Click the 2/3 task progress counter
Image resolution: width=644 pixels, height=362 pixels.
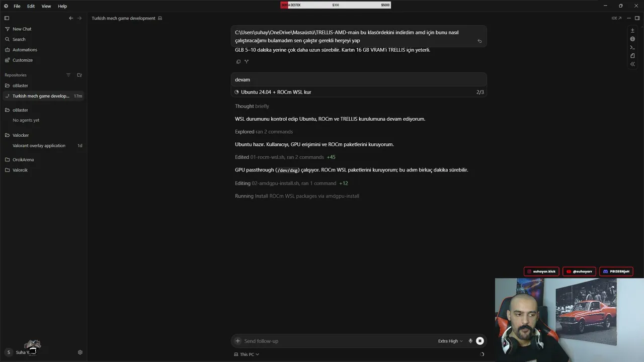[480, 92]
